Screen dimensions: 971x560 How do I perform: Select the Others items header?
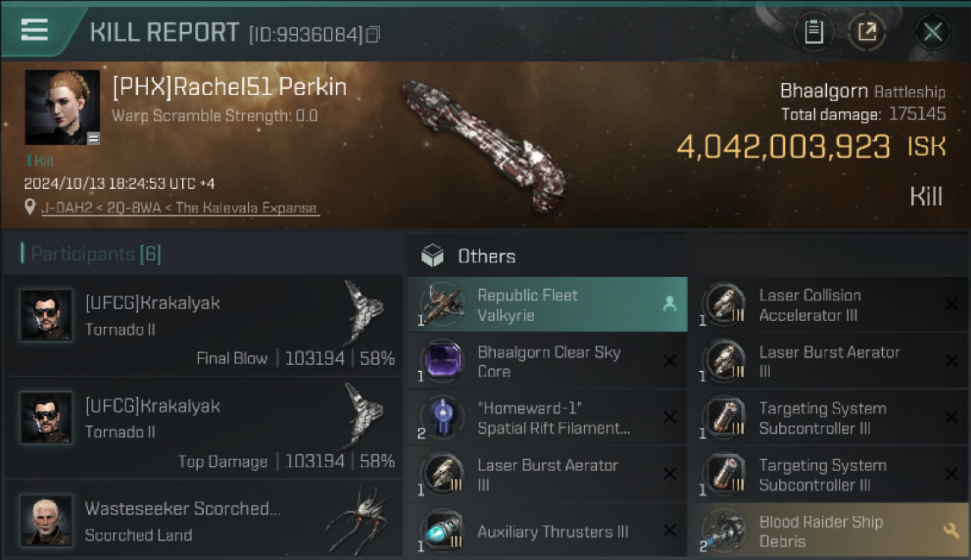pyautogui.click(x=486, y=256)
